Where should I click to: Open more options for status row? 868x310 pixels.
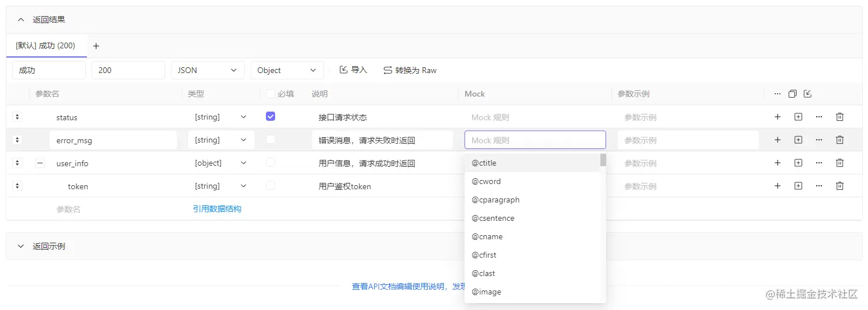[x=819, y=117]
